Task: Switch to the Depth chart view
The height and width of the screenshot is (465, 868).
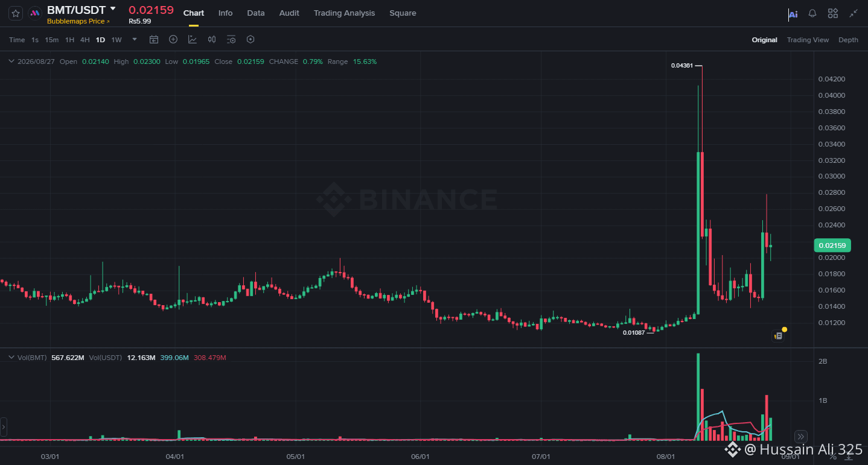Action: [x=848, y=40]
